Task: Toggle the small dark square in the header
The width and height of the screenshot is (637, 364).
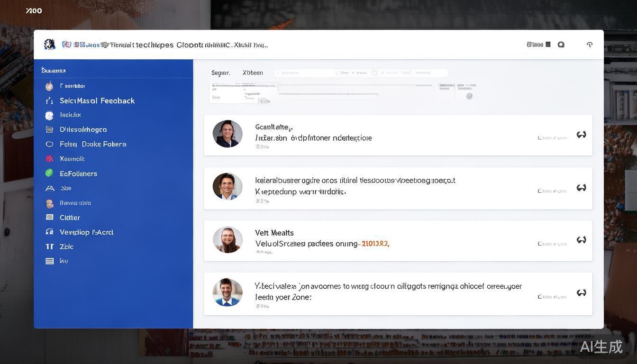Action: coord(548,45)
